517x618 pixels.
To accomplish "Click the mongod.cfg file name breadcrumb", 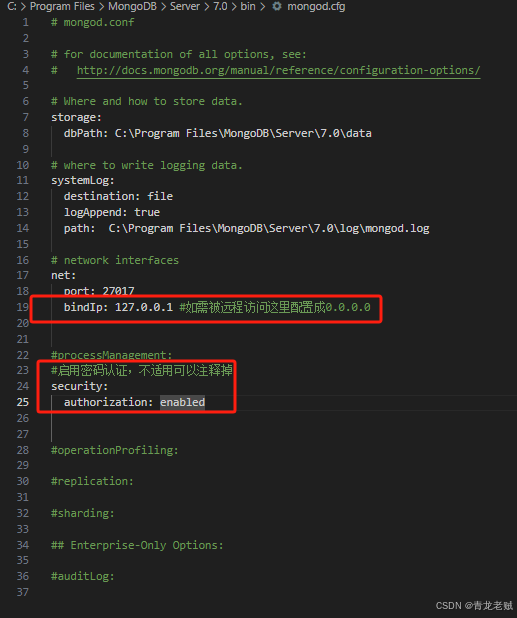I will point(316,6).
